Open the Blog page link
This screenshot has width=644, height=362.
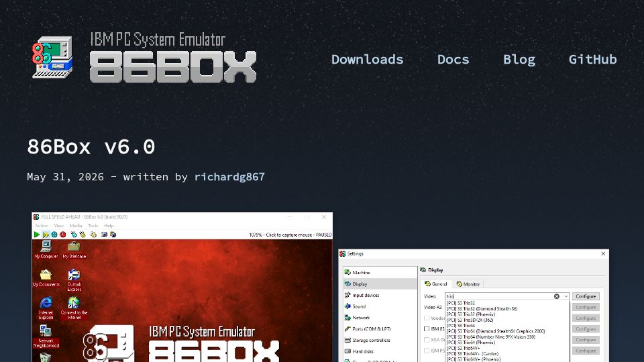coord(519,60)
